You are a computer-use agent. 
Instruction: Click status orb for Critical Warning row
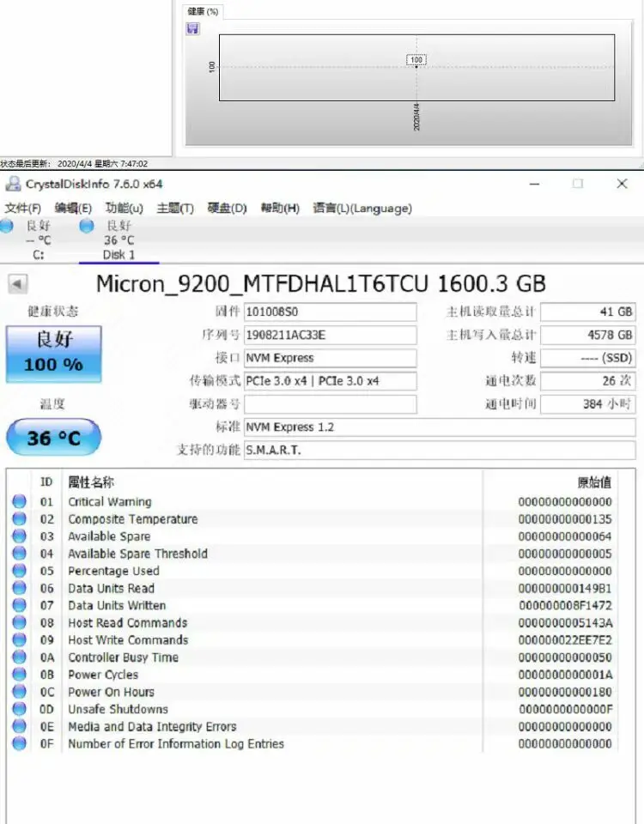point(20,501)
